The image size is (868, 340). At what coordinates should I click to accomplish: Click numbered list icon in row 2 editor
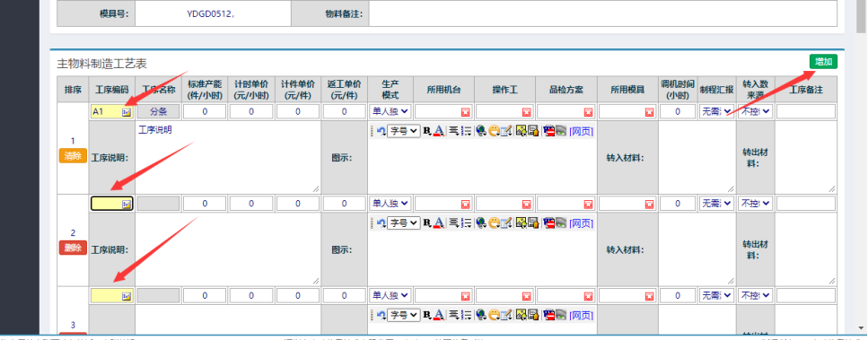466,222
